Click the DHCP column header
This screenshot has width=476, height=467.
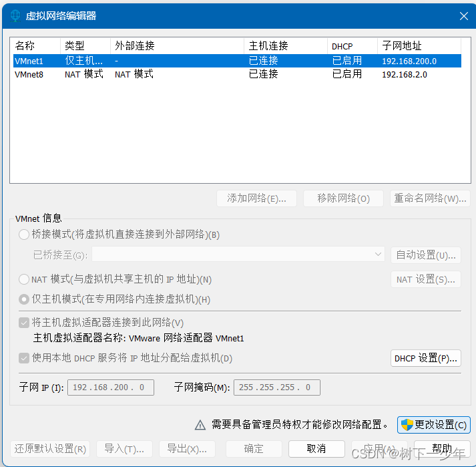pos(352,46)
